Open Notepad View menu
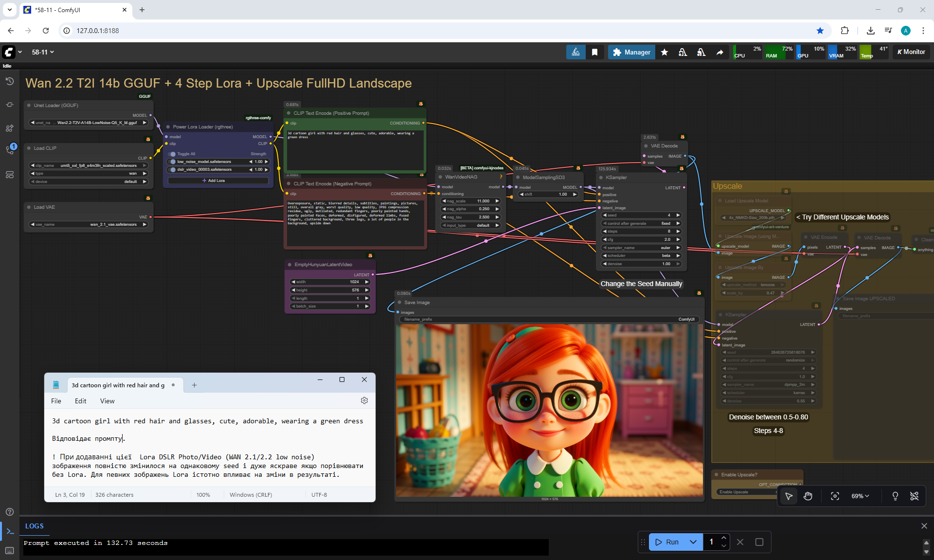 107,401
